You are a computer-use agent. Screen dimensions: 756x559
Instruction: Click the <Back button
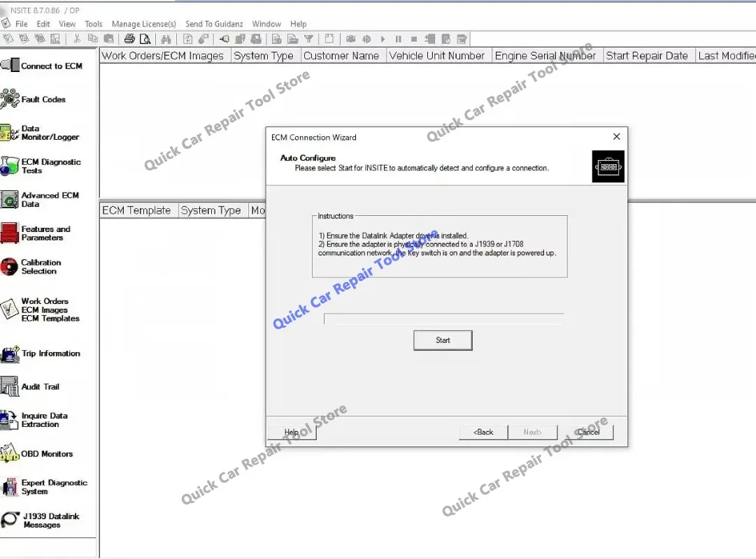tap(483, 433)
